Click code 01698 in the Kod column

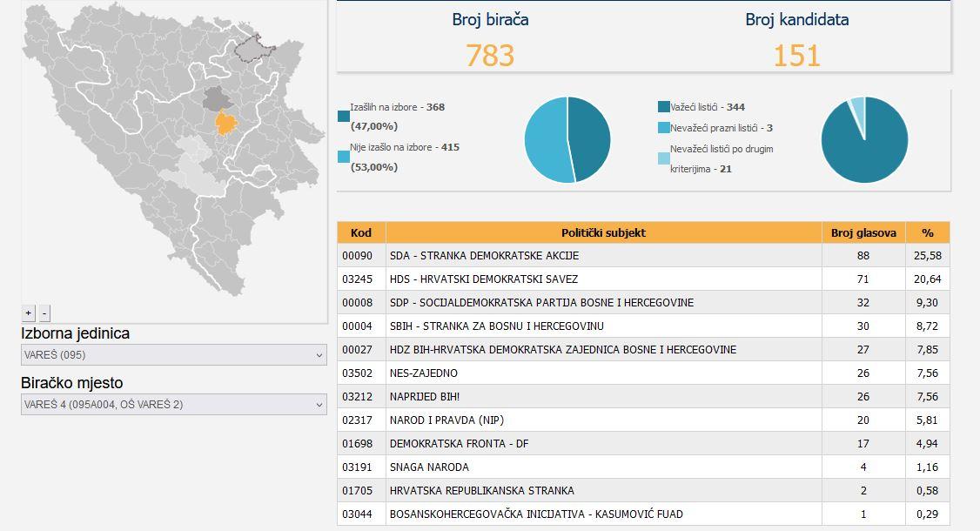[357, 443]
